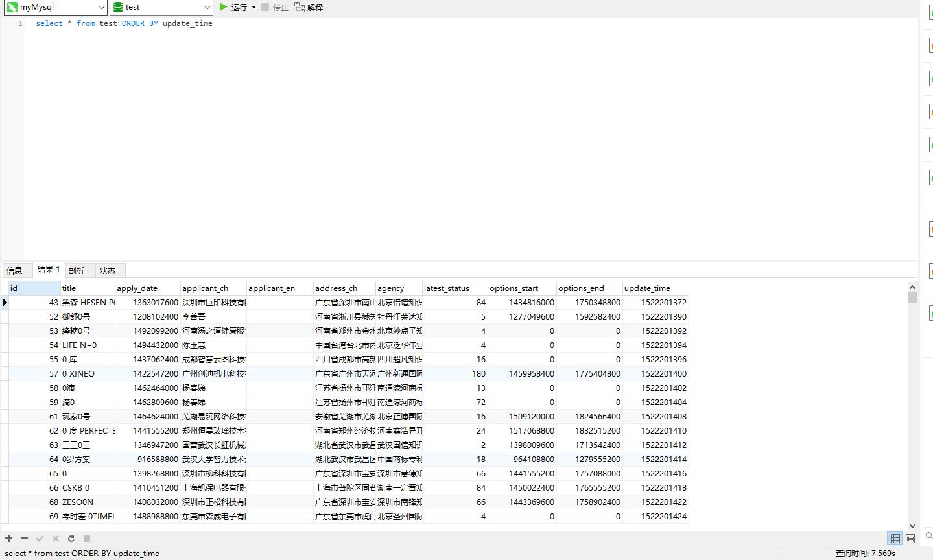
Task: Click the 解释 explain button
Action: 309,7
